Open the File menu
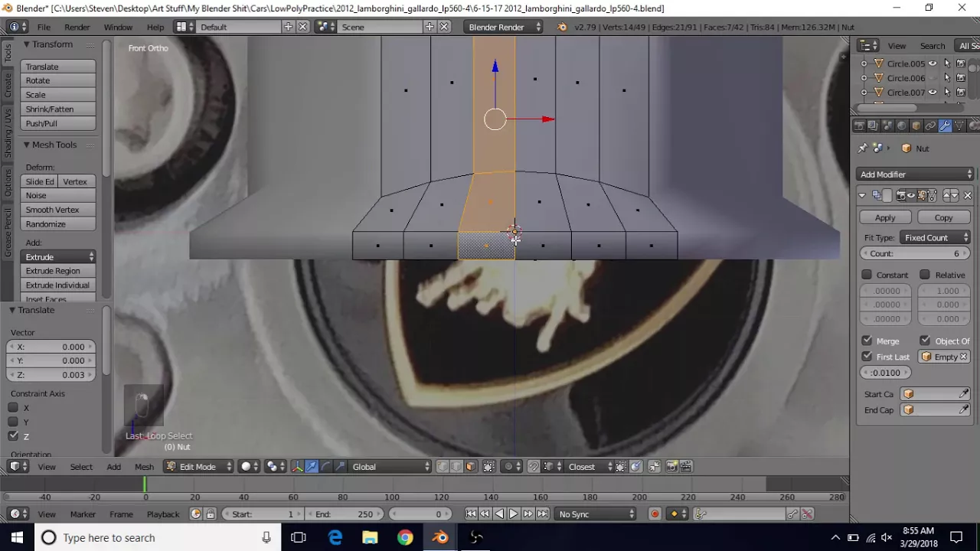Image resolution: width=980 pixels, height=551 pixels. [x=44, y=27]
